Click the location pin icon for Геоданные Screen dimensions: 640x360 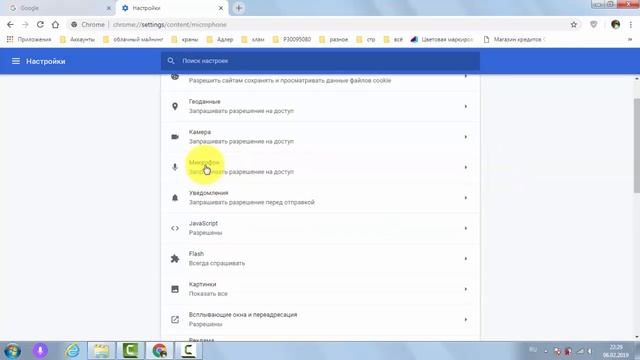click(175, 106)
